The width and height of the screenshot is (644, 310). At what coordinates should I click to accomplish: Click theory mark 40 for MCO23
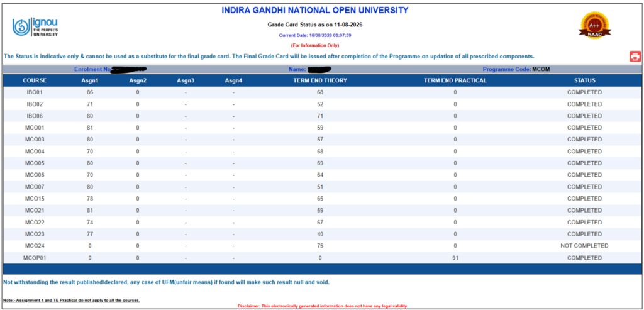coord(320,234)
